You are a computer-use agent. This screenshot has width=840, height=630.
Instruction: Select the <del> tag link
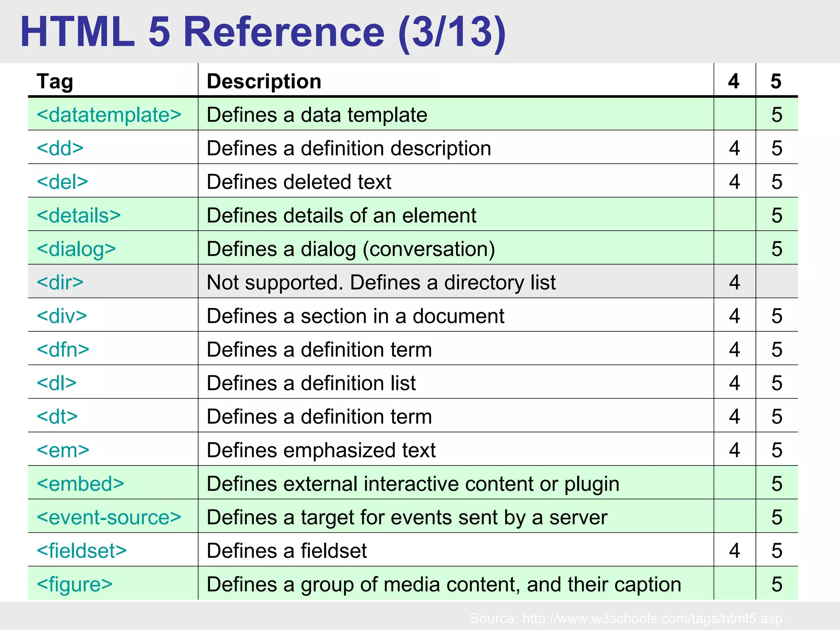(x=62, y=182)
